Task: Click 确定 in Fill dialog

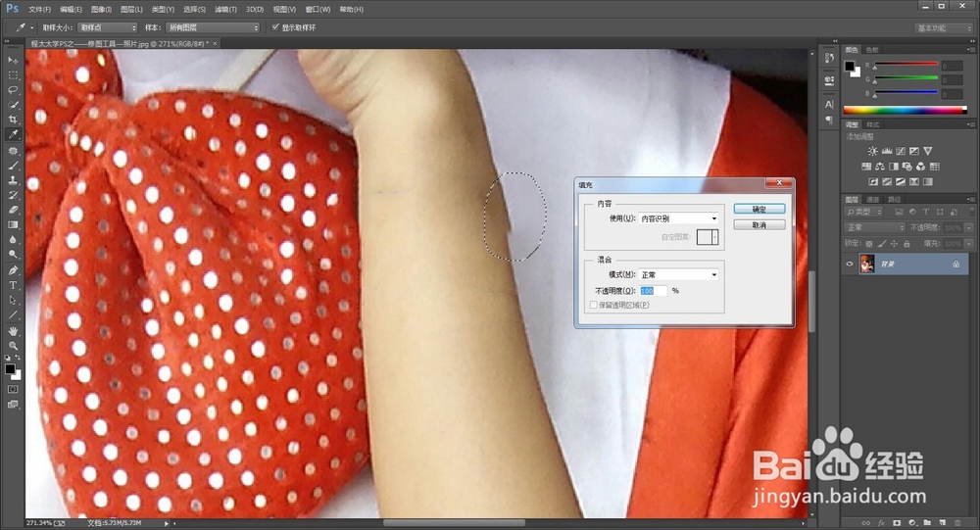Action: click(x=759, y=210)
